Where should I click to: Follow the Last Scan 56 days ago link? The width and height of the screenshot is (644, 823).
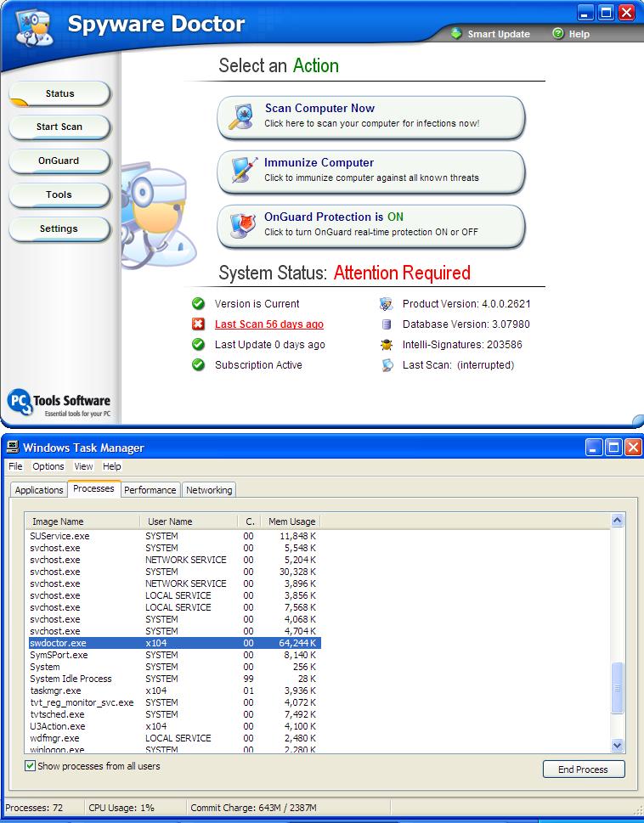click(269, 324)
